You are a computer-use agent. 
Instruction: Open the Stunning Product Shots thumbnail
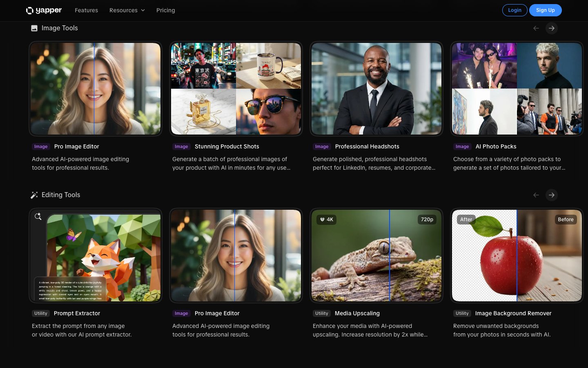pos(236,89)
